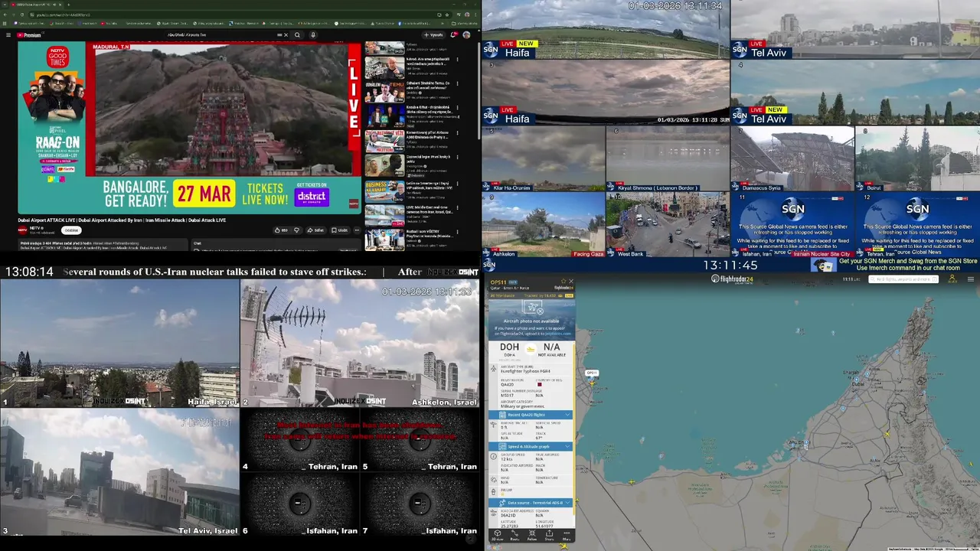980x551 pixels.
Task: Bookmark this page with the star
Action: [447, 15]
